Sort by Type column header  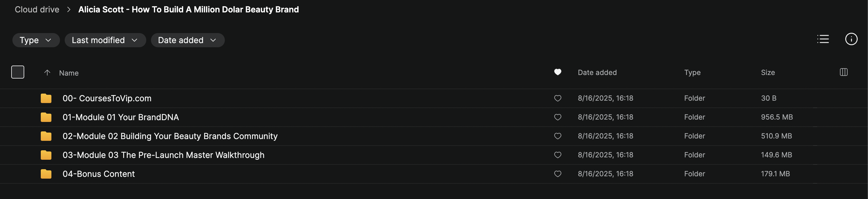click(x=692, y=73)
